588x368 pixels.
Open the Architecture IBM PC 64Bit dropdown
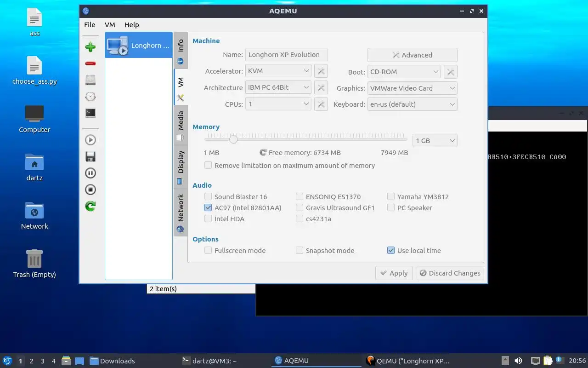coord(278,87)
